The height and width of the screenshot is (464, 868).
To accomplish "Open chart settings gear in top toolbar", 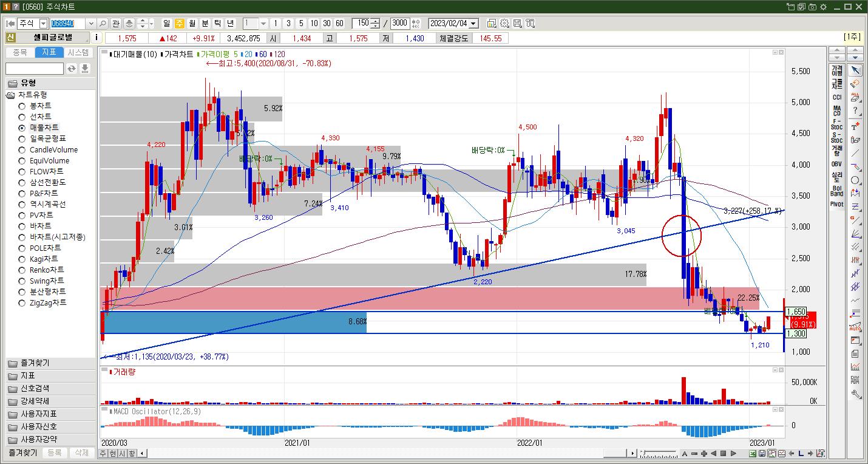I will click(504, 24).
